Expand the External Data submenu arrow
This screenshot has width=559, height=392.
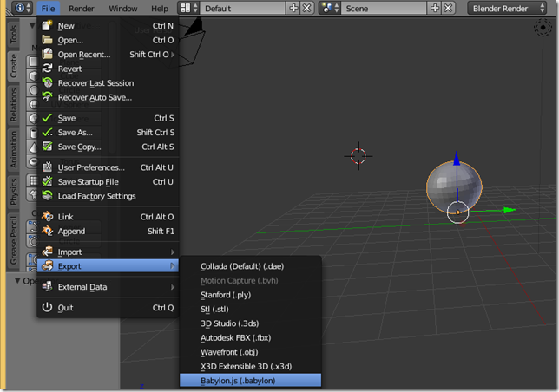click(x=173, y=286)
